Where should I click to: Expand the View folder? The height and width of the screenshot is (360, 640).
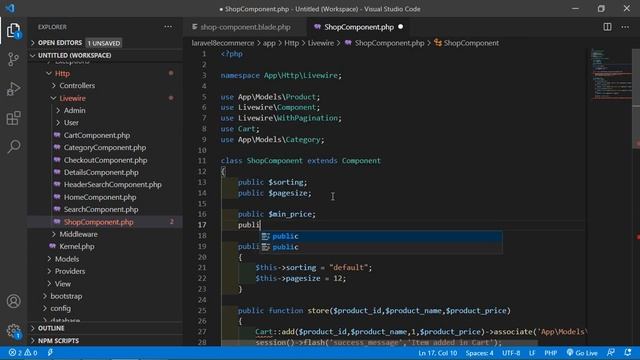(62, 284)
